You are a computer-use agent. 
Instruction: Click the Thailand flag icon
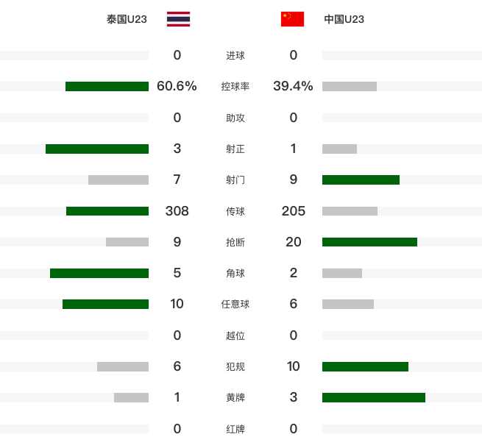point(178,19)
